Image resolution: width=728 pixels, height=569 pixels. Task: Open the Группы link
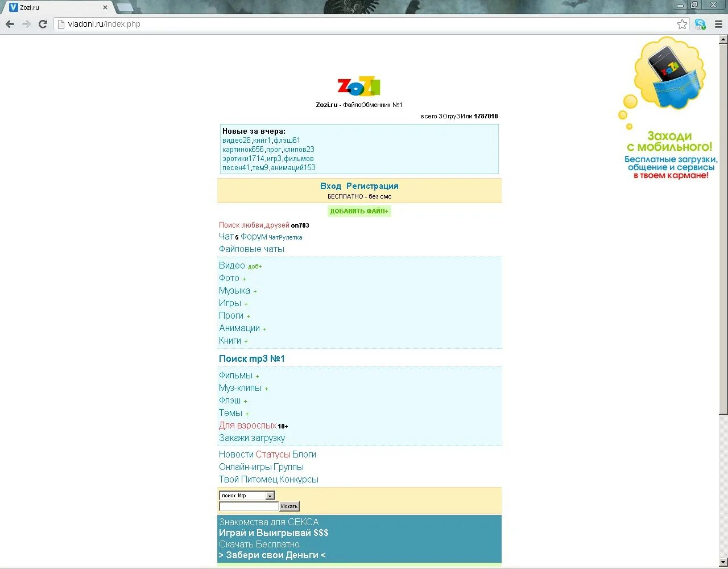[x=288, y=467]
